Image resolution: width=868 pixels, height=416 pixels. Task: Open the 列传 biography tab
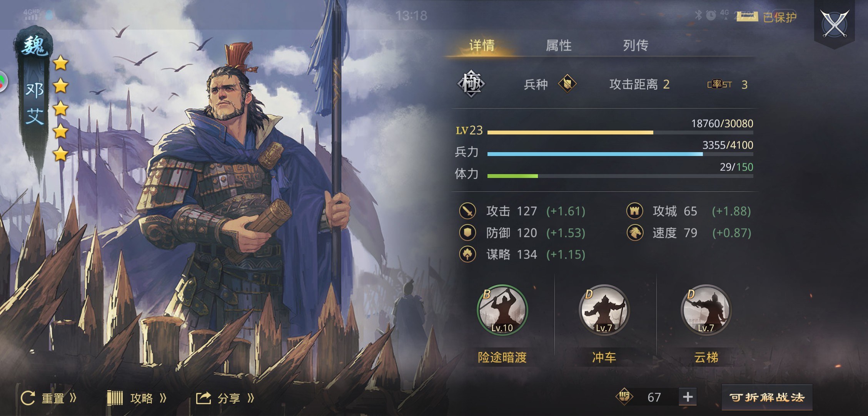click(x=636, y=45)
